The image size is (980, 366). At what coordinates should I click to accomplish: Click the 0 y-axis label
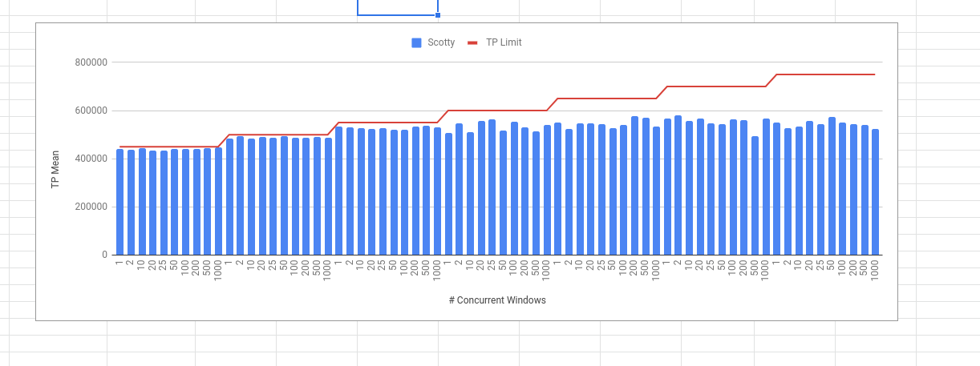[104, 255]
